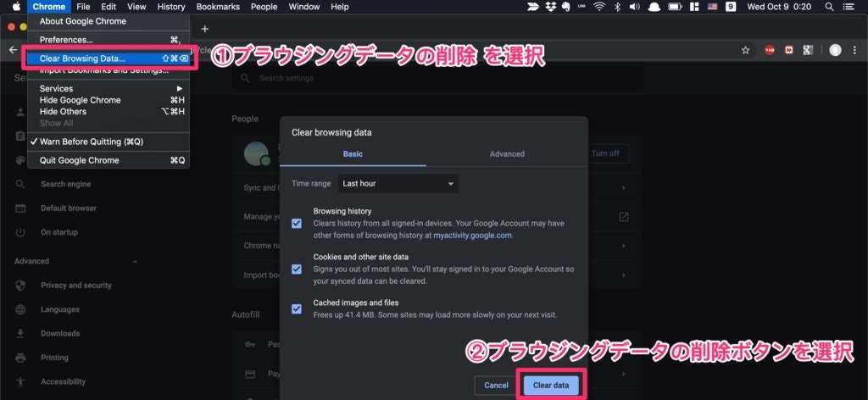Click the Dropbox menu bar icon
Image resolution: width=868 pixels, height=400 pixels.
point(550,7)
